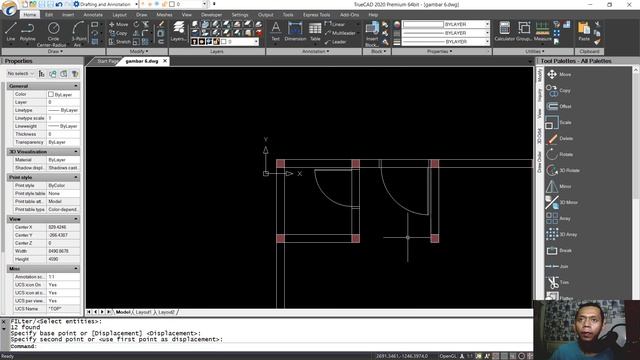Expand the Draw panel flyout
The width and height of the screenshot is (640, 360).
55,51
